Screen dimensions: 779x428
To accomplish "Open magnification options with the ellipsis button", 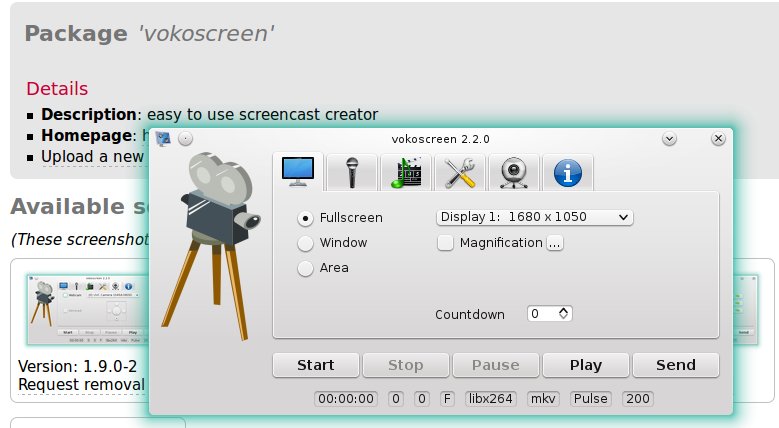I will [x=555, y=243].
